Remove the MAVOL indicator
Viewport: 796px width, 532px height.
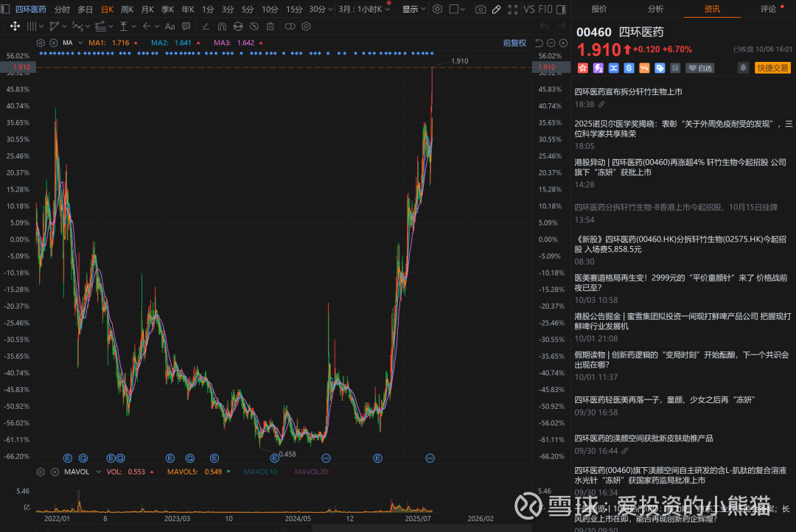[55, 472]
